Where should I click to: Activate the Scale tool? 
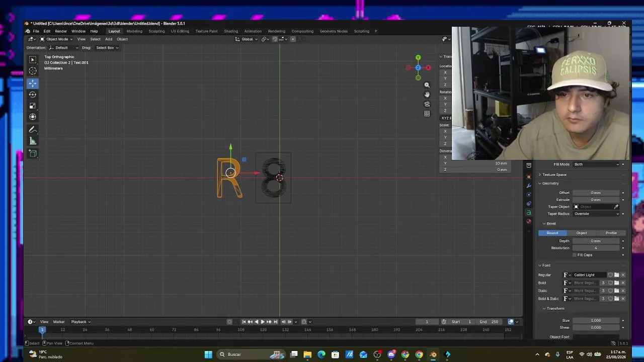pyautogui.click(x=33, y=106)
